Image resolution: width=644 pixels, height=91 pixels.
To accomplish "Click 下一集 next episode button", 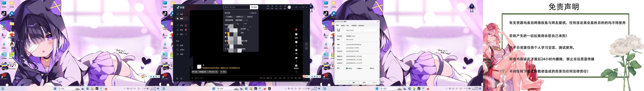I will (x=223, y=72).
